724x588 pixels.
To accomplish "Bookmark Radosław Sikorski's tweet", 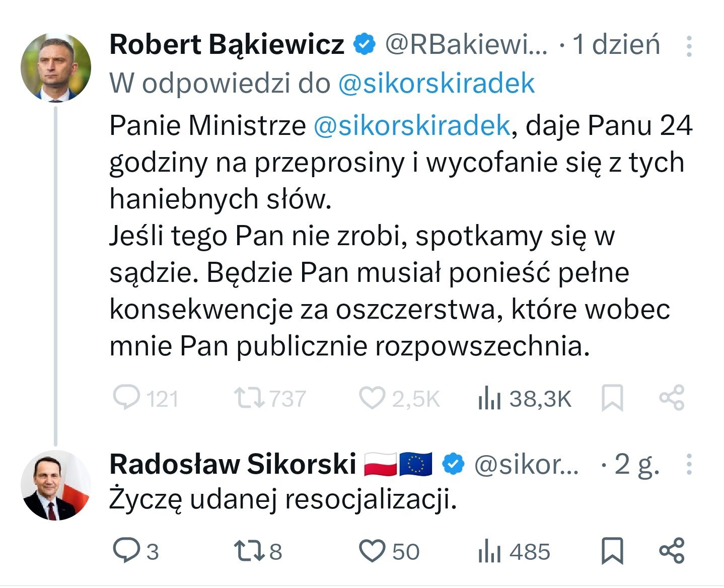I will [x=613, y=550].
